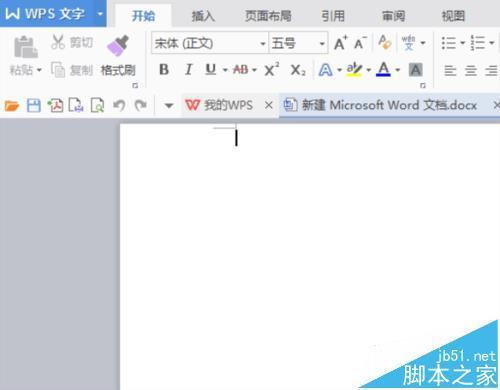Click the 复制 text label
This screenshot has height=390, width=500.
81,70
